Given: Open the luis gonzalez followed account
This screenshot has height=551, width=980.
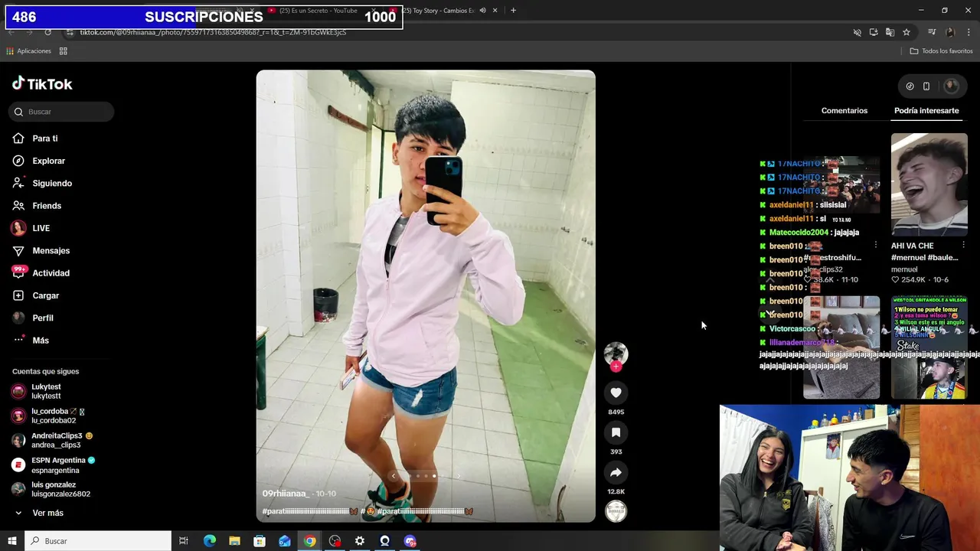Looking at the screenshot, I should tap(51, 489).
